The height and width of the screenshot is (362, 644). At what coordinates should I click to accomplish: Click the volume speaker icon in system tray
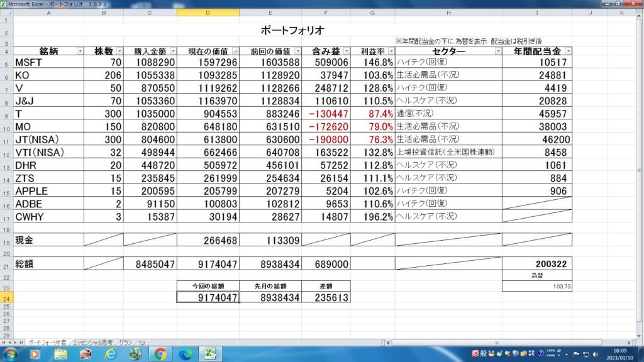tap(596, 354)
